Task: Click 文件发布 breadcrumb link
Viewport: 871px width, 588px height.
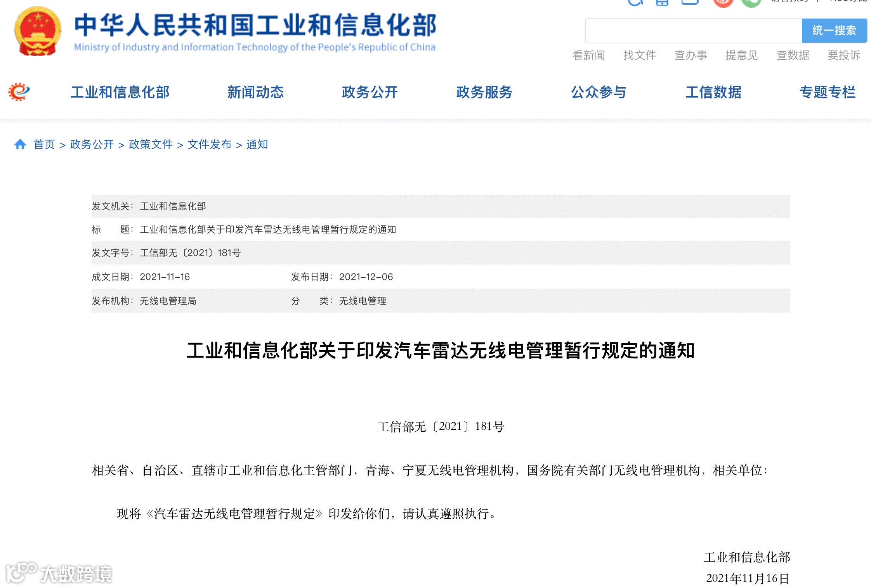Action: 209,145
